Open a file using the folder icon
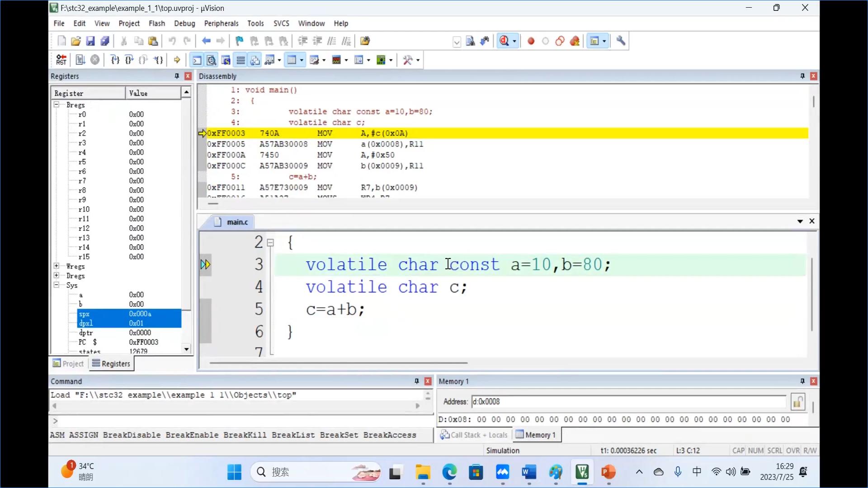 (76, 41)
